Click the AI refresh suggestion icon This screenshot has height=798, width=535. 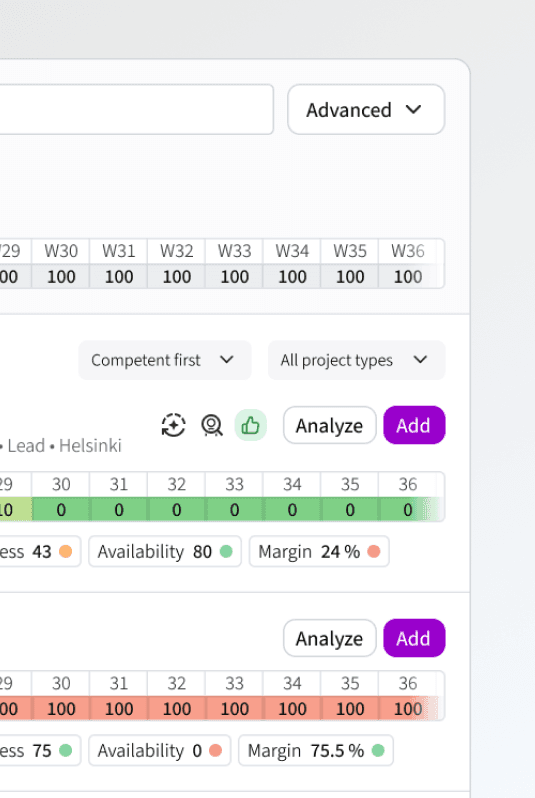click(174, 425)
